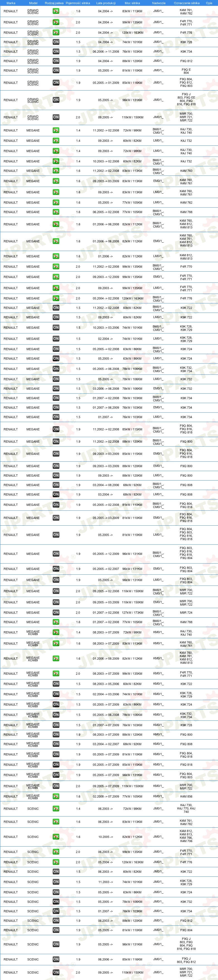Select Scenic production cell '10.2005 ->'
This screenshot has width=218, height=980.
[105, 837]
